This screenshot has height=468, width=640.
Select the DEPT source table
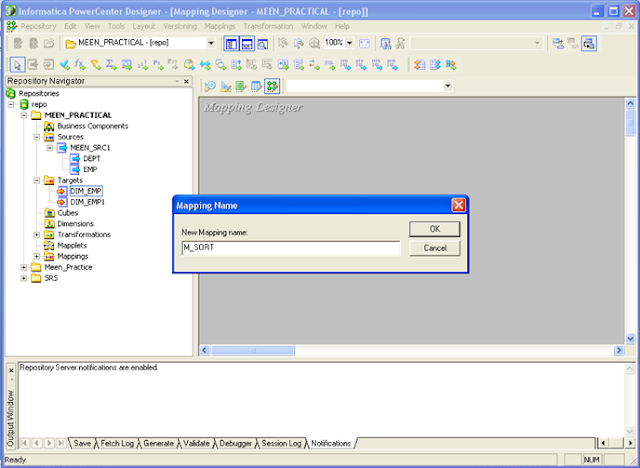point(91,158)
